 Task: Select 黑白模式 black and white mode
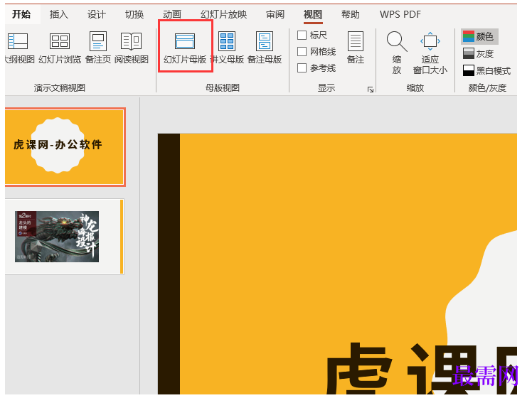coord(486,70)
